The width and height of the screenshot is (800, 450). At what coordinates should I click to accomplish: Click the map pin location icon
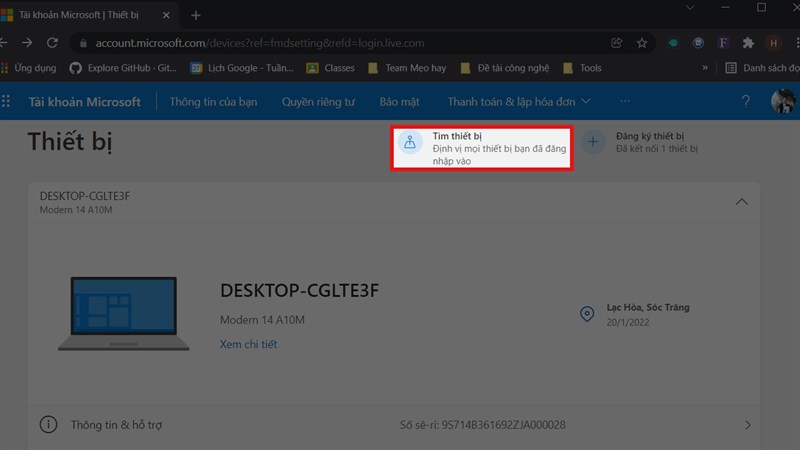pyautogui.click(x=587, y=314)
